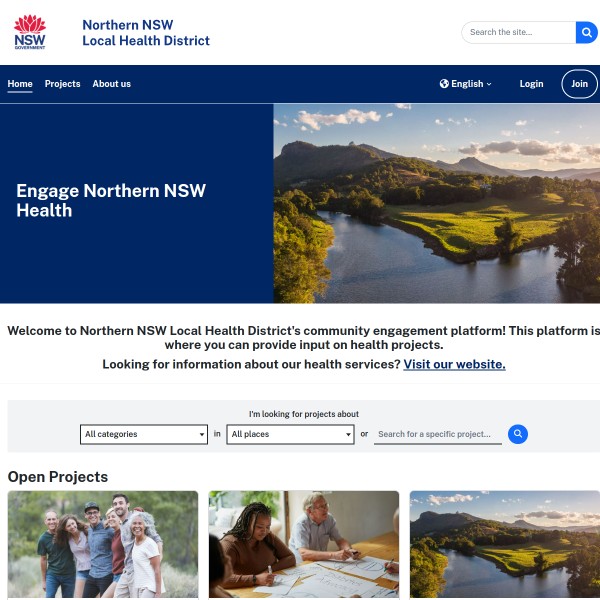Open the project card with river landscape

[505, 545]
